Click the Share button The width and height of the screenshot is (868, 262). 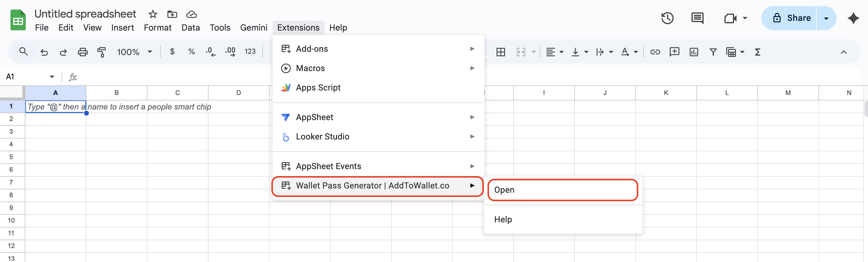(x=789, y=18)
